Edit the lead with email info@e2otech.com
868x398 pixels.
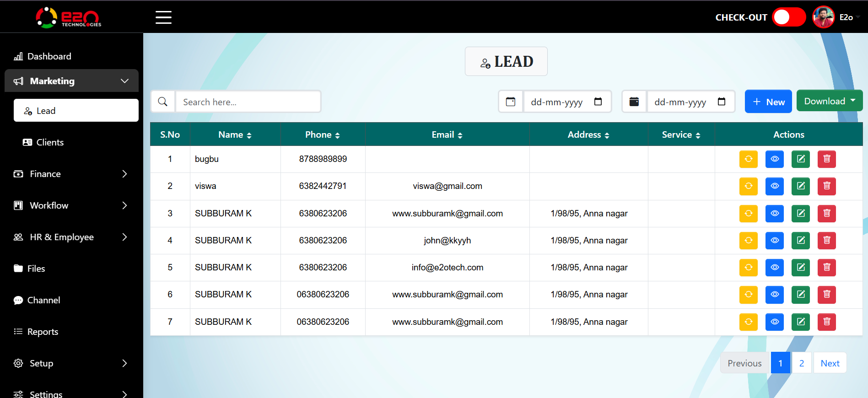(800, 267)
